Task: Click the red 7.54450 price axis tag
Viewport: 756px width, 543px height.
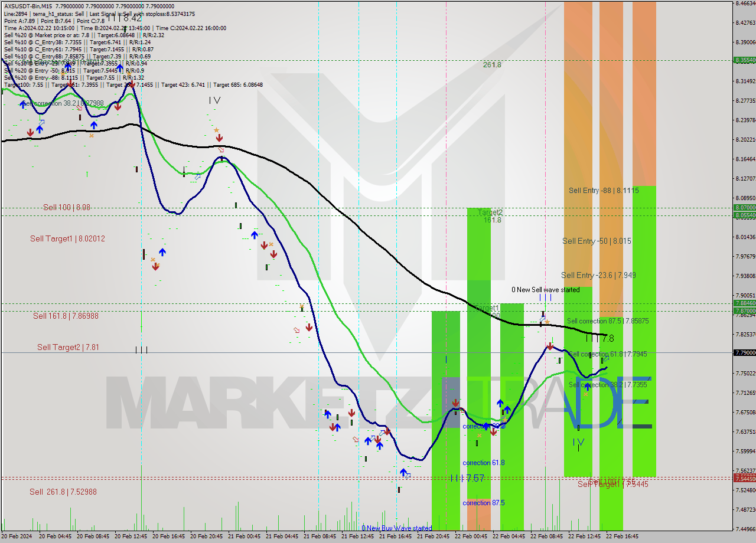Action: [x=744, y=478]
